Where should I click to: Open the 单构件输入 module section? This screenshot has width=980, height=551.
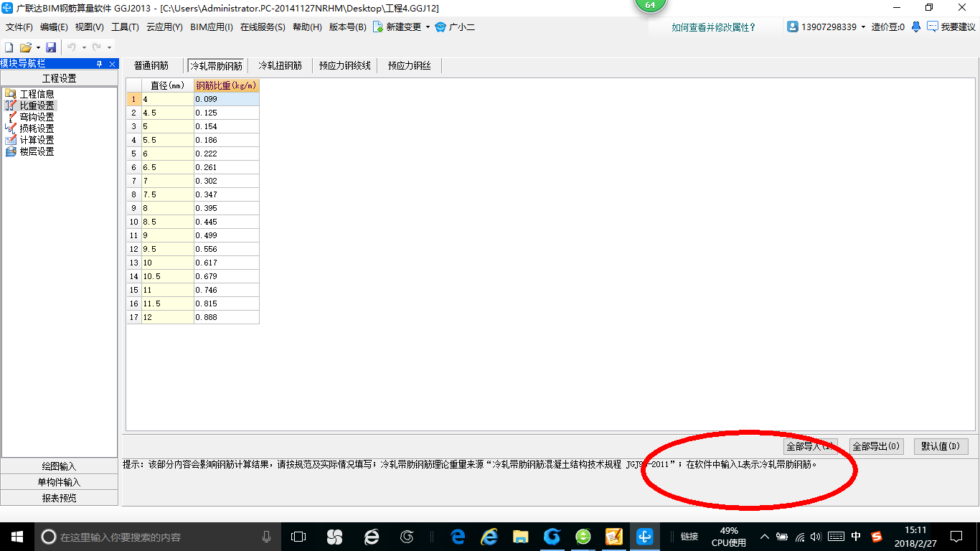[59, 482]
